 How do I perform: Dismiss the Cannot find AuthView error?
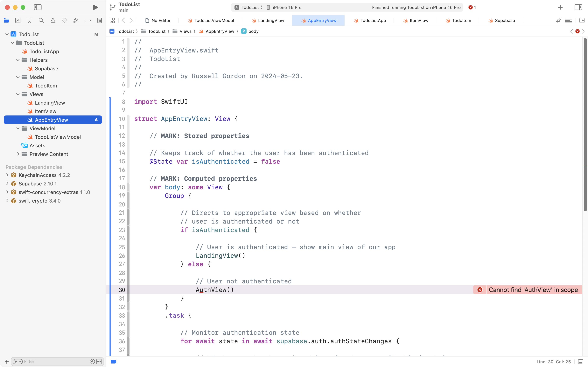click(480, 290)
